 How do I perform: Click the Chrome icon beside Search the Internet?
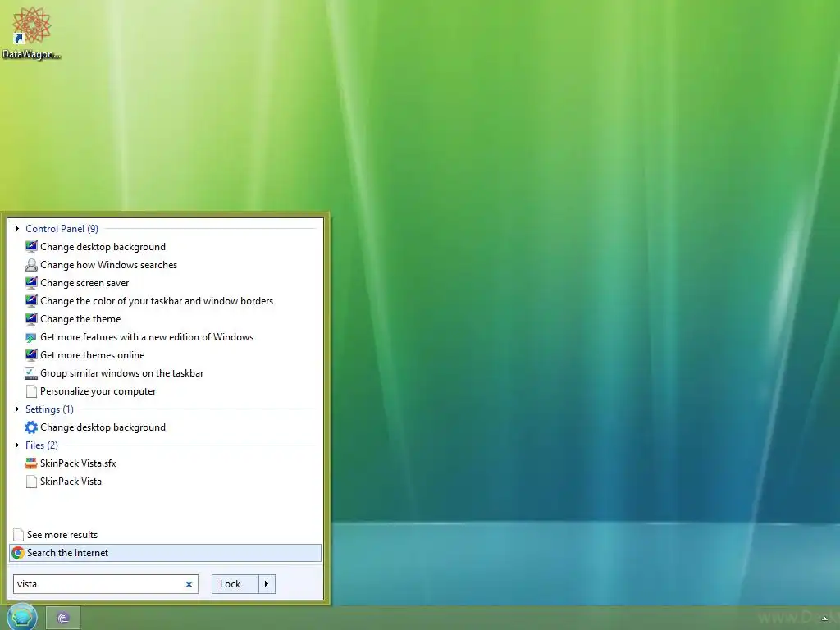point(18,553)
